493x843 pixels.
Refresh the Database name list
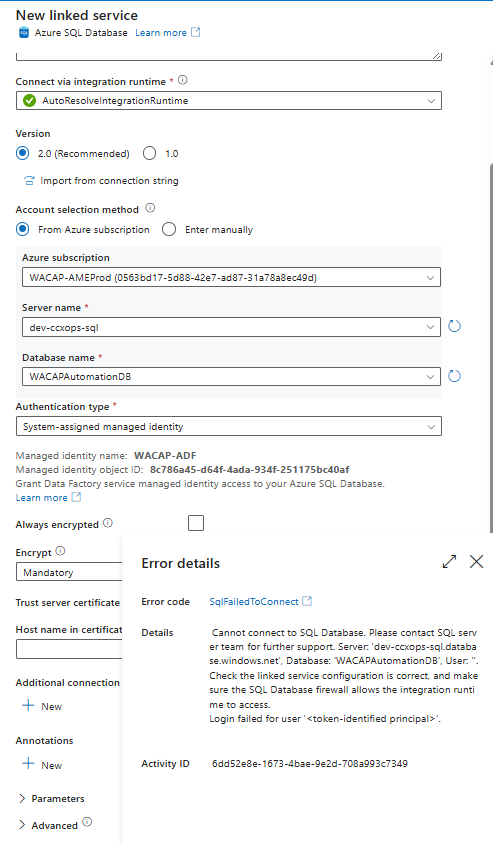454,376
